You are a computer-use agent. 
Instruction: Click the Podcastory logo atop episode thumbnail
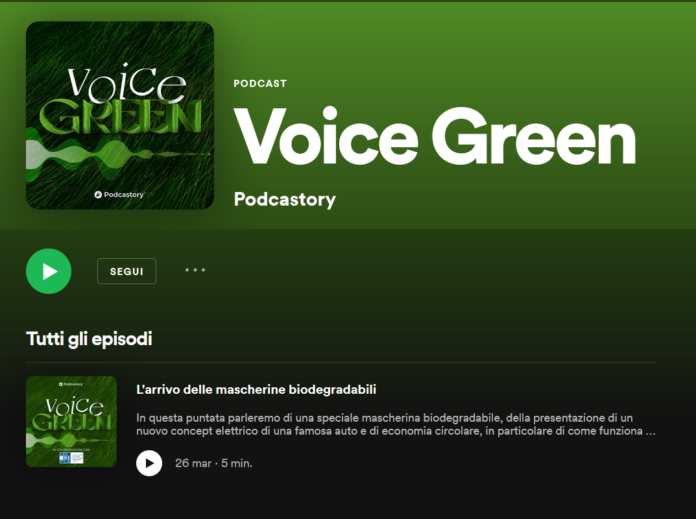click(x=71, y=384)
